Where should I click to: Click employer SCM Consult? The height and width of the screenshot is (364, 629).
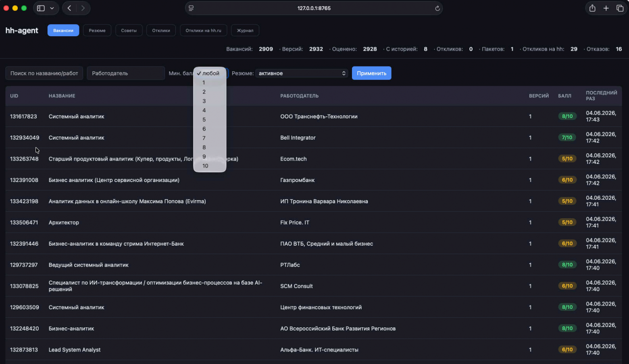coord(296,286)
